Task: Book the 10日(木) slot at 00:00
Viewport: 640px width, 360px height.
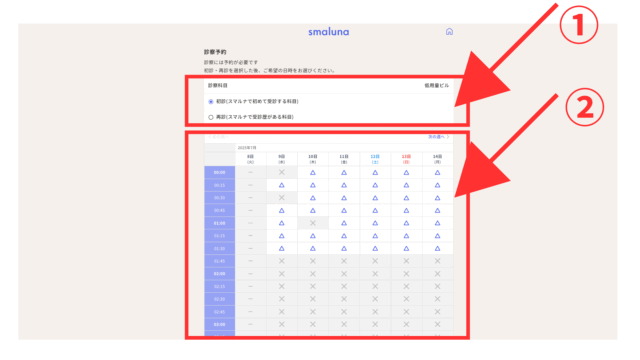Action: click(313, 173)
